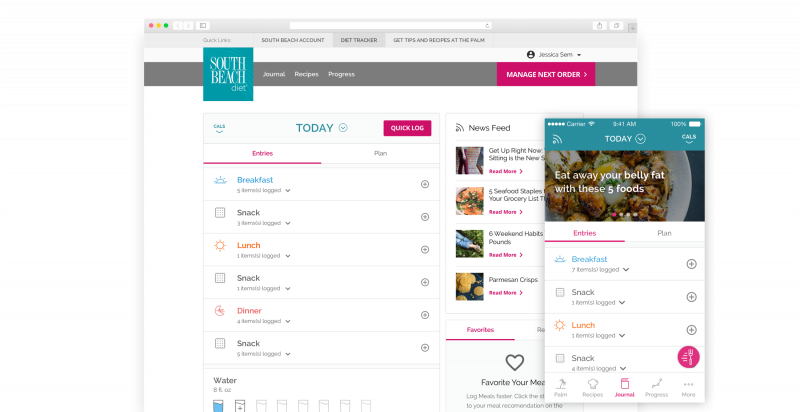Open the phone TODAY date dropdown
This screenshot has height=412, width=800.
(x=640, y=139)
